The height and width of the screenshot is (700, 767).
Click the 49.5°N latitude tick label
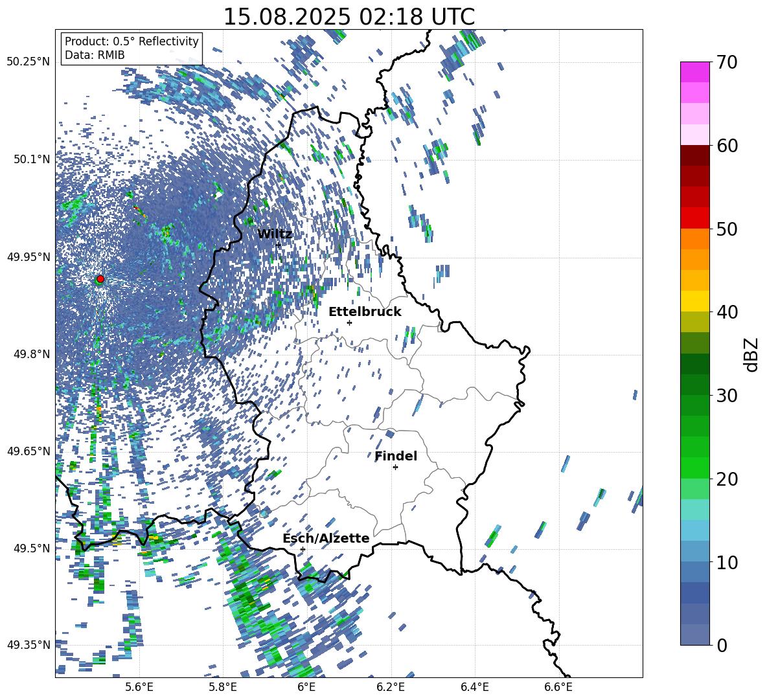31,548
